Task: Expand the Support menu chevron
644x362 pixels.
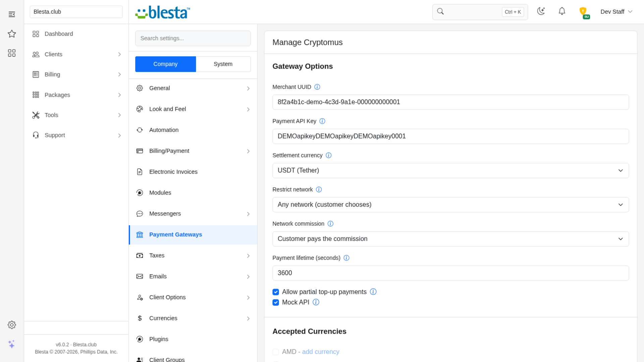Action: [x=119, y=135]
